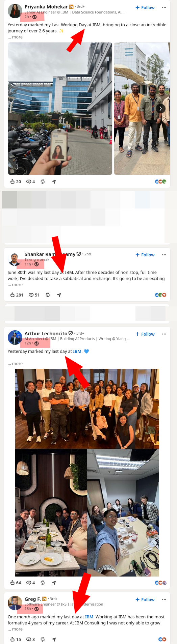Screen dimensions: 177x644
Task: Open three-dot menu on Shankar's post
Action: click(164, 255)
